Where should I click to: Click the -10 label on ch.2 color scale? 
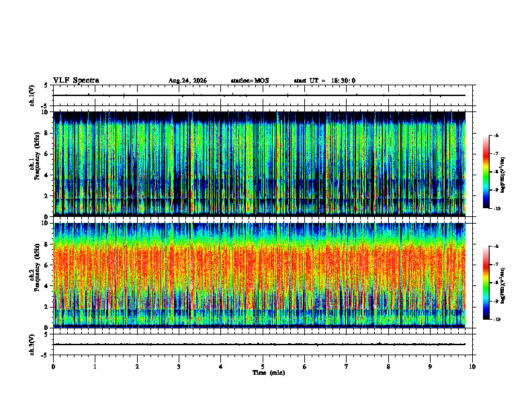[x=496, y=320]
